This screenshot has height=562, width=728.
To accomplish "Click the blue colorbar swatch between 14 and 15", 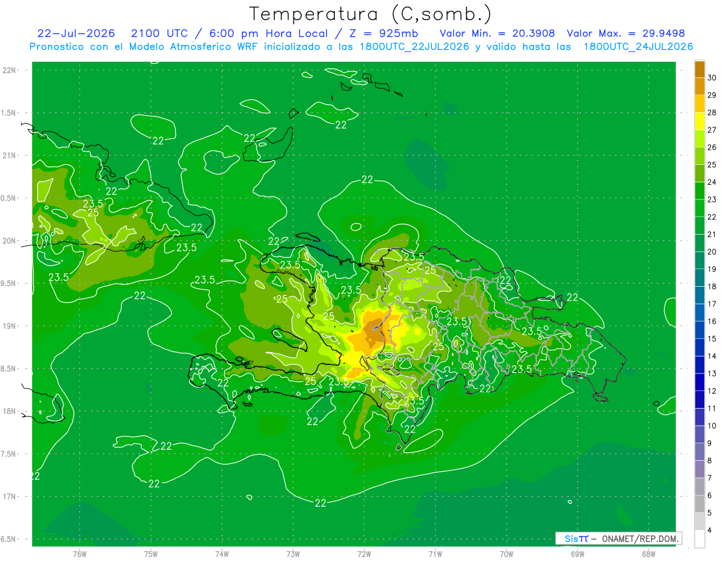I will pos(699,347).
